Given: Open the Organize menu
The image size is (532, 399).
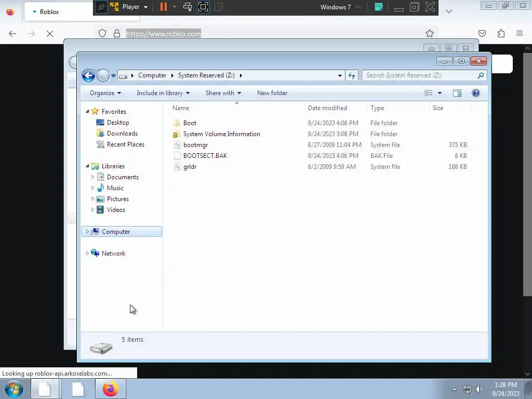Looking at the screenshot, I should (x=105, y=93).
